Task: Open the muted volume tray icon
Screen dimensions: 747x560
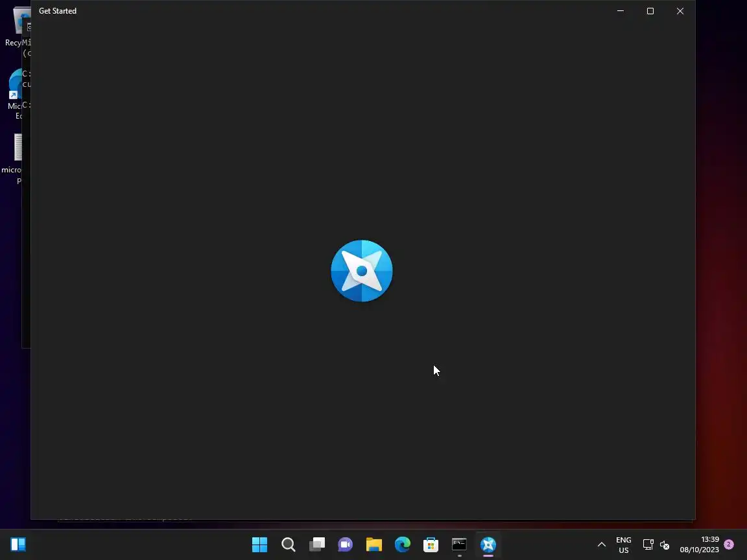Action: pyautogui.click(x=665, y=544)
